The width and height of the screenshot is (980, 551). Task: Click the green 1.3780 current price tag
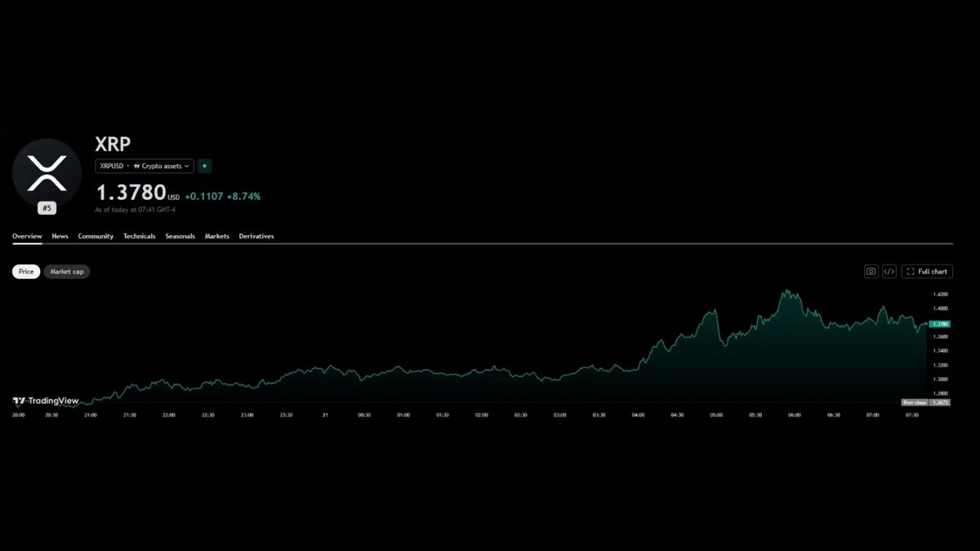click(x=940, y=324)
